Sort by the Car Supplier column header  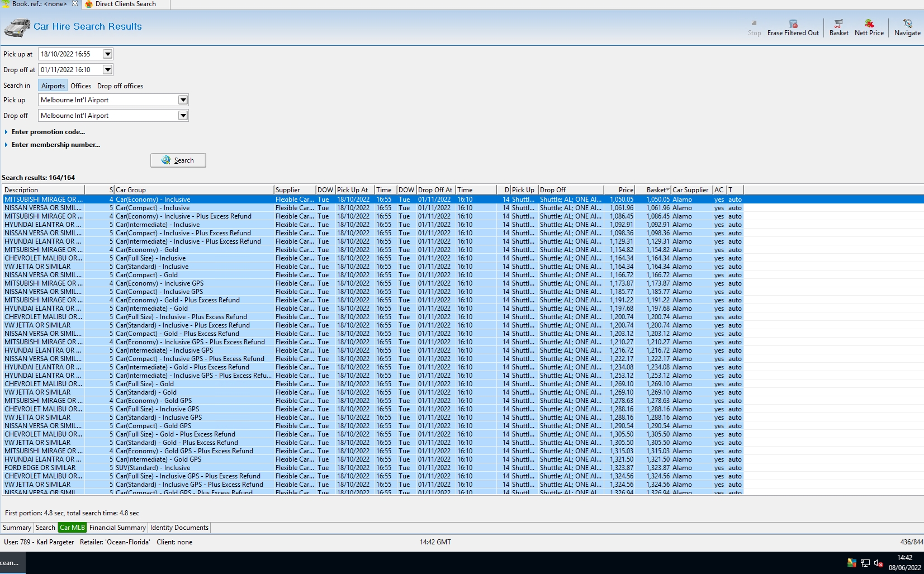coord(691,190)
